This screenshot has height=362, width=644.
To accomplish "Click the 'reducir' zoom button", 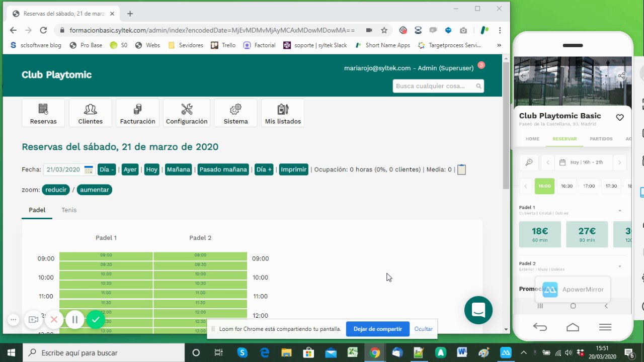I will (55, 190).
